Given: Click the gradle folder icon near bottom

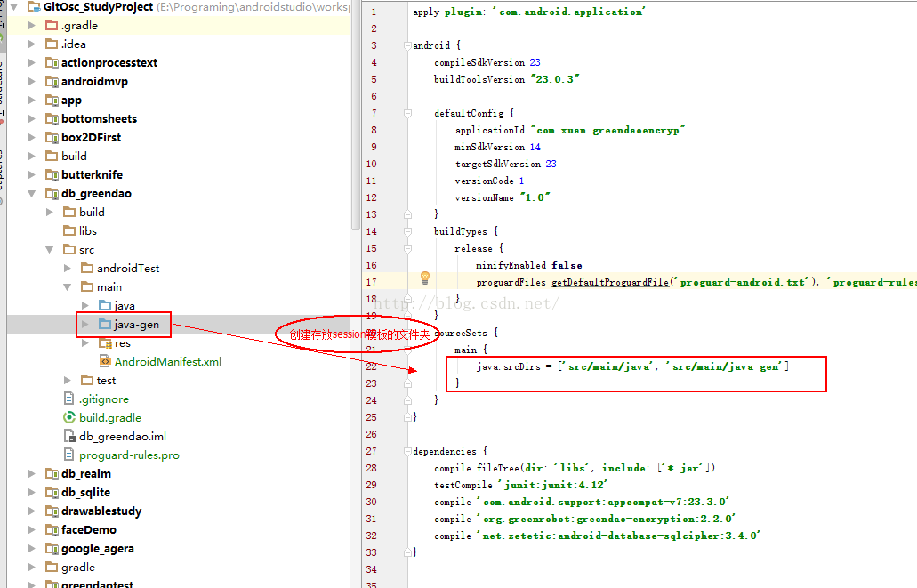Looking at the screenshot, I should click(52, 568).
